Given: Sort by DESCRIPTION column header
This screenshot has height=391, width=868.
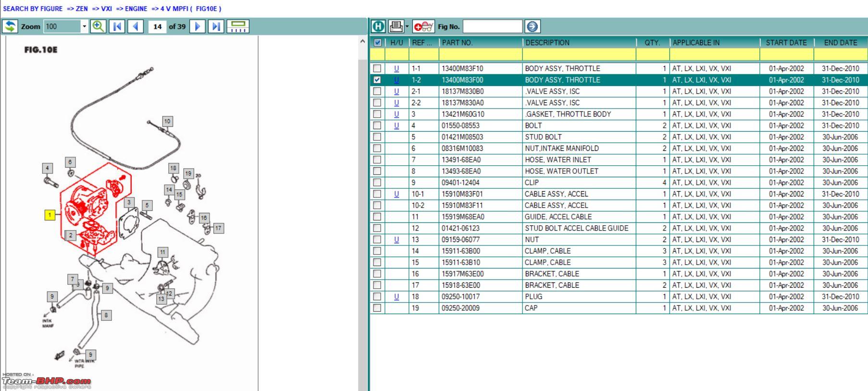Looking at the screenshot, I should click(x=579, y=42).
